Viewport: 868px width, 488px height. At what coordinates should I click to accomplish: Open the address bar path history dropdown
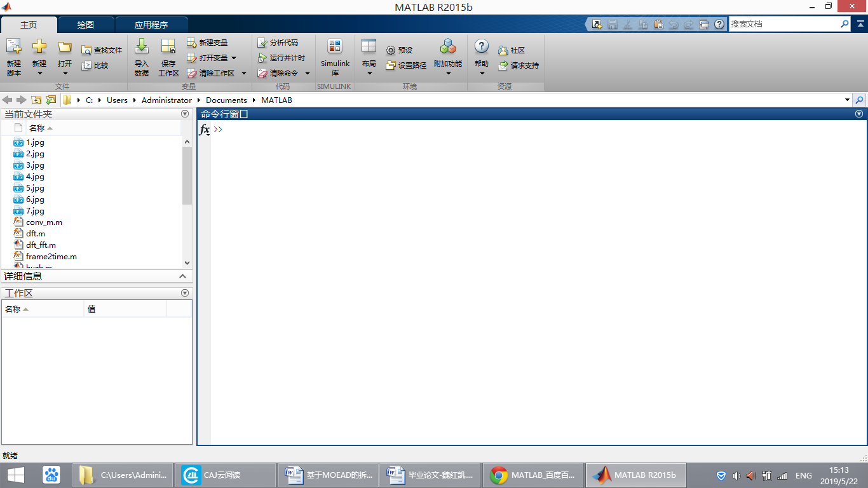tap(847, 100)
